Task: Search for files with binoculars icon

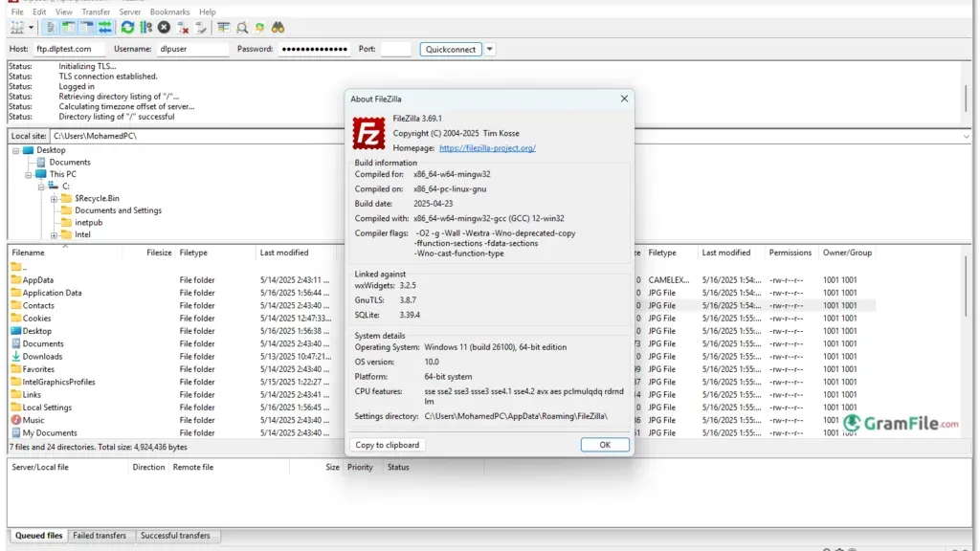Action: tap(278, 28)
